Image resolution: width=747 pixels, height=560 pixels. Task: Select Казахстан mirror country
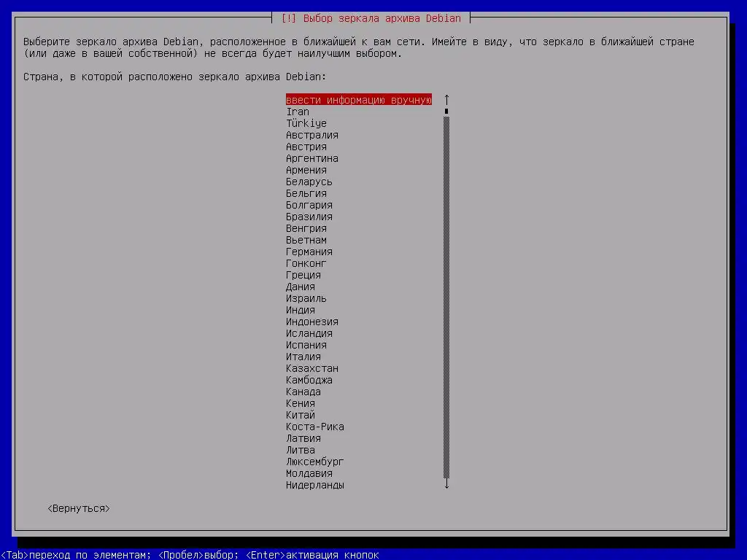point(312,368)
